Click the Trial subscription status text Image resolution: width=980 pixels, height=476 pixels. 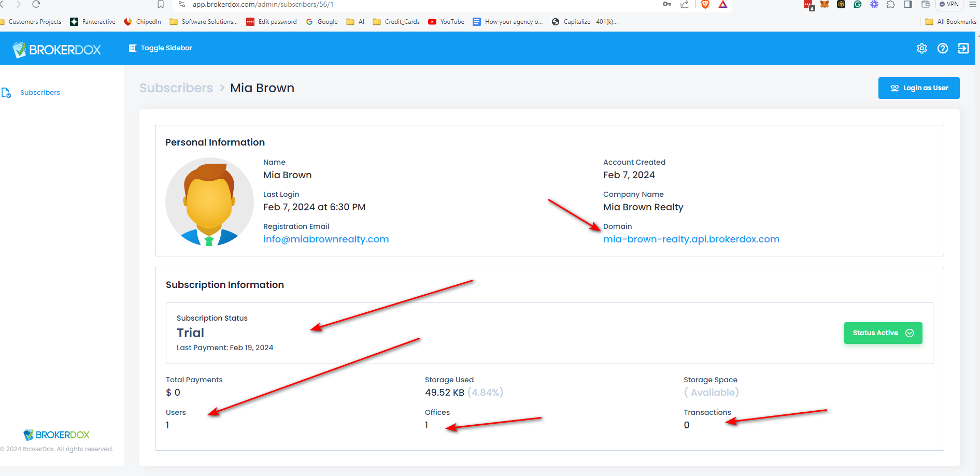tap(190, 333)
